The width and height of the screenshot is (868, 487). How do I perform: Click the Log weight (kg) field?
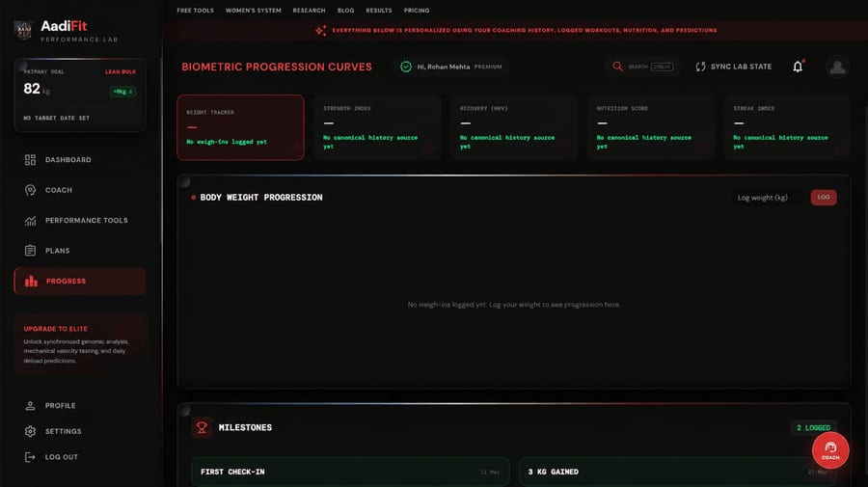(x=769, y=198)
